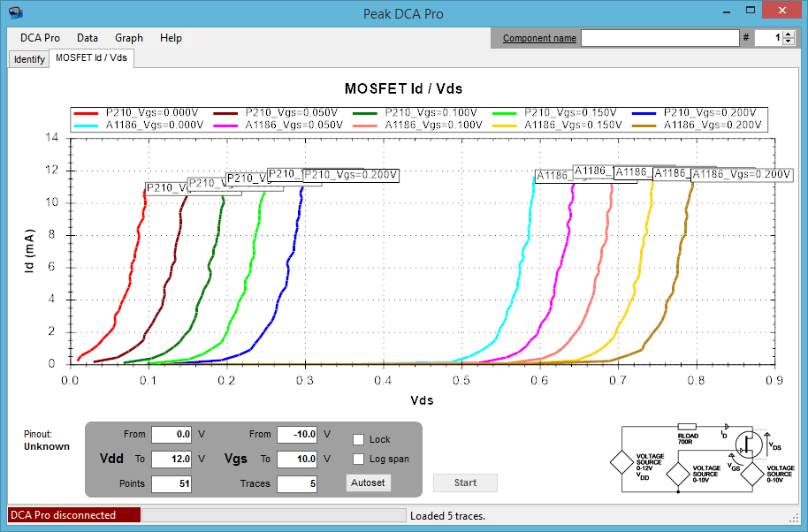Click the Vds x-axis label
This screenshot has width=808, height=532.
point(422,400)
